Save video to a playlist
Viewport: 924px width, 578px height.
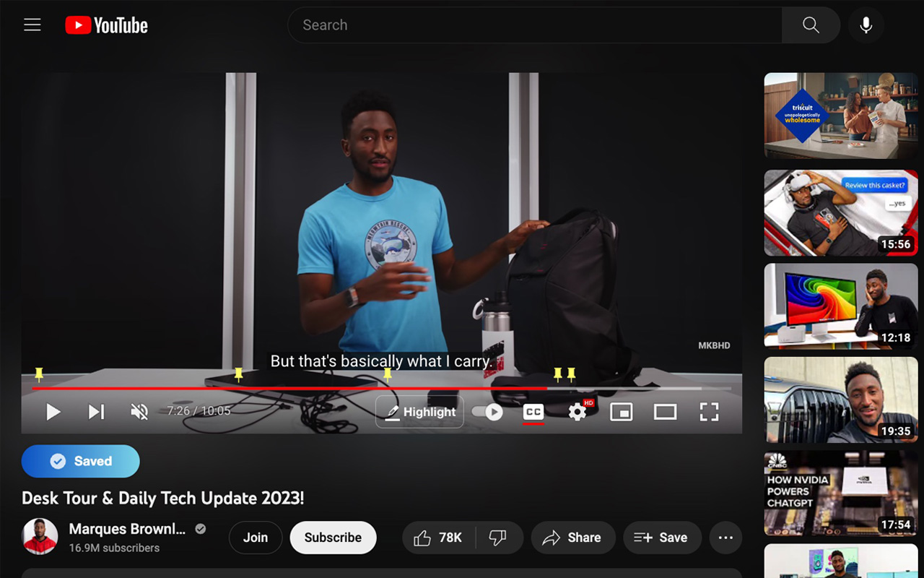[x=662, y=538]
